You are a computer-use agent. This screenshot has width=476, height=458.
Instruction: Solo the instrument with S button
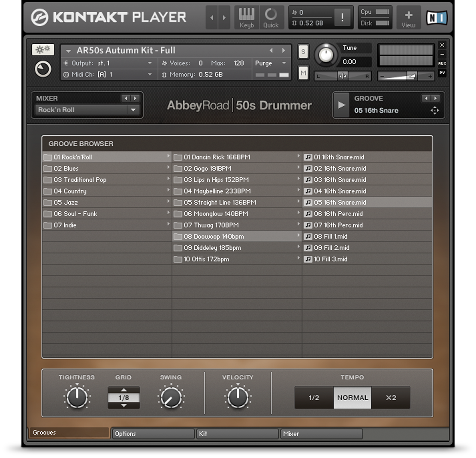303,52
